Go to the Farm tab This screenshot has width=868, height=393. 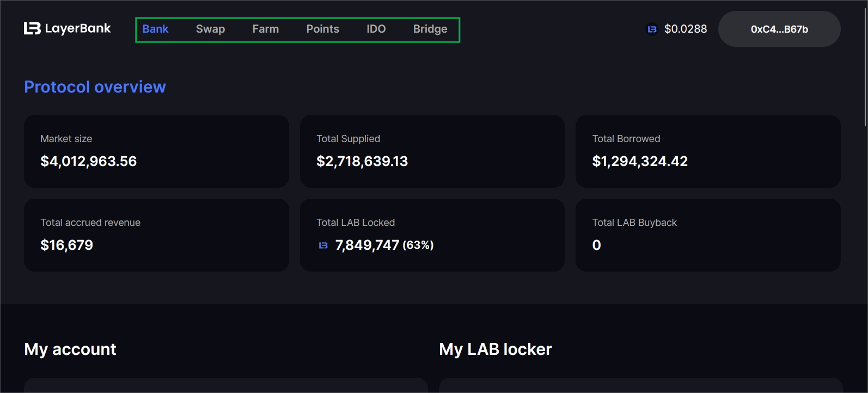click(265, 29)
